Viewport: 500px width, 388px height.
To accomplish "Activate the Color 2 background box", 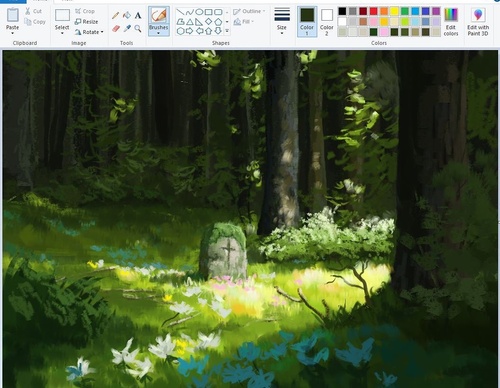I will coord(327,21).
